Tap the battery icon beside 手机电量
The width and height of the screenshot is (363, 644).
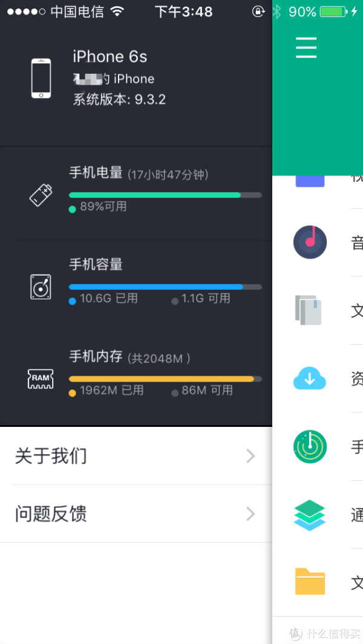click(x=41, y=195)
